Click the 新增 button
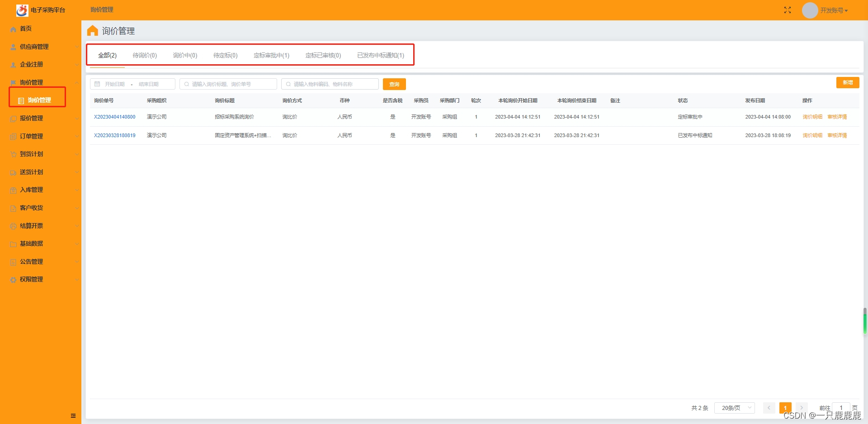 pos(848,82)
